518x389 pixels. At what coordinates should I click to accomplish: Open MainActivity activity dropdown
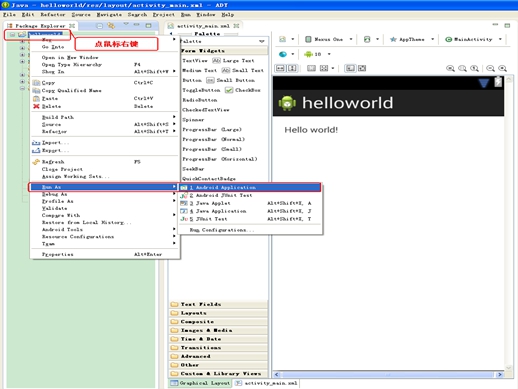473,39
